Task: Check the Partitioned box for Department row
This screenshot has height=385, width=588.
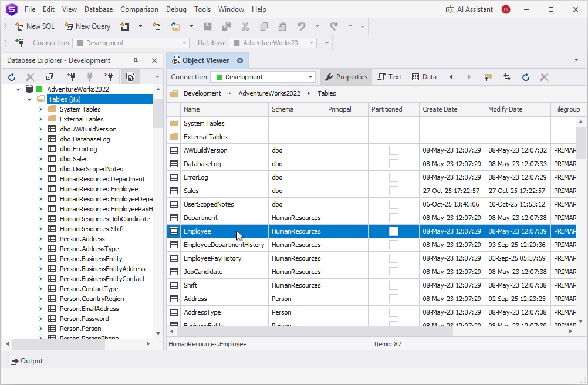Action: (393, 217)
